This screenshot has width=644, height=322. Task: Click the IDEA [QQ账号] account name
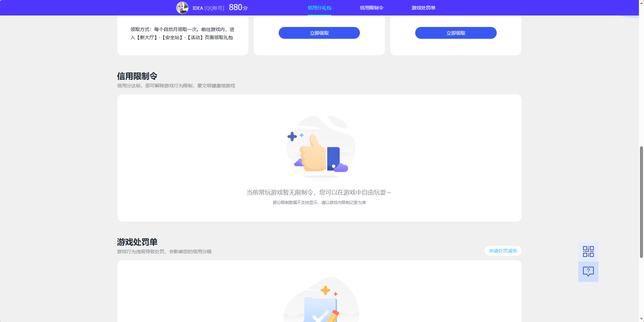click(208, 8)
